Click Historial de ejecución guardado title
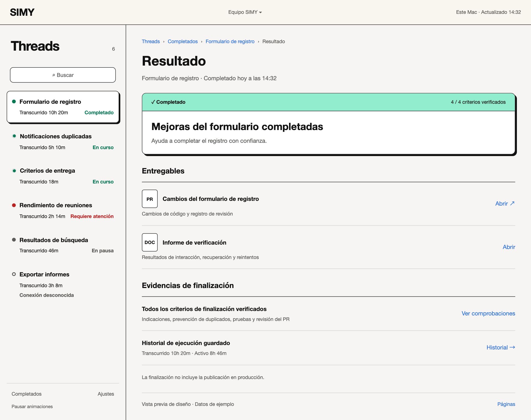The height and width of the screenshot is (420, 531). tap(186, 343)
